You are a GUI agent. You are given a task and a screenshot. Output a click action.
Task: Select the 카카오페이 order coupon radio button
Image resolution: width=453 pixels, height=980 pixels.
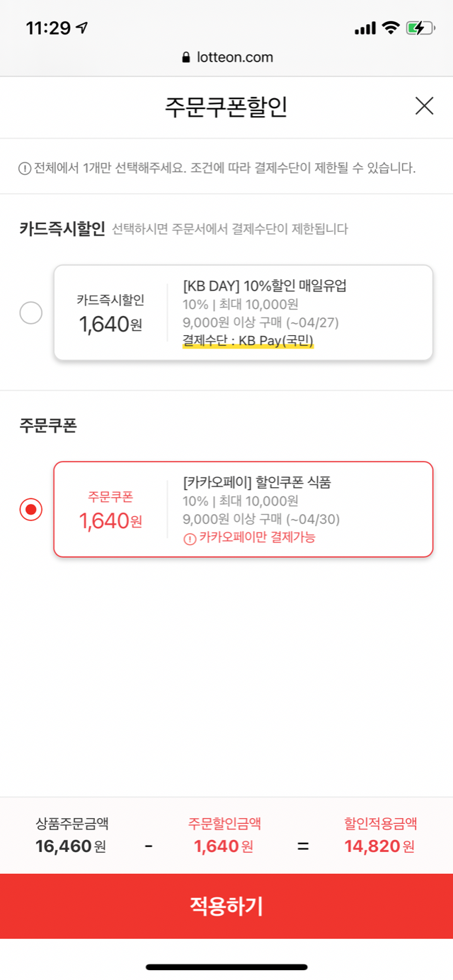[31, 509]
